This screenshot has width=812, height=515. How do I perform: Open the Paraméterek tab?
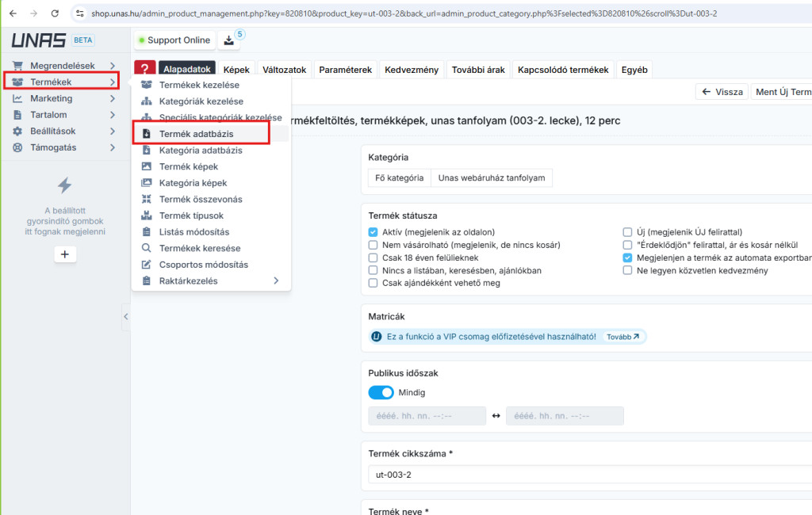[x=345, y=70]
